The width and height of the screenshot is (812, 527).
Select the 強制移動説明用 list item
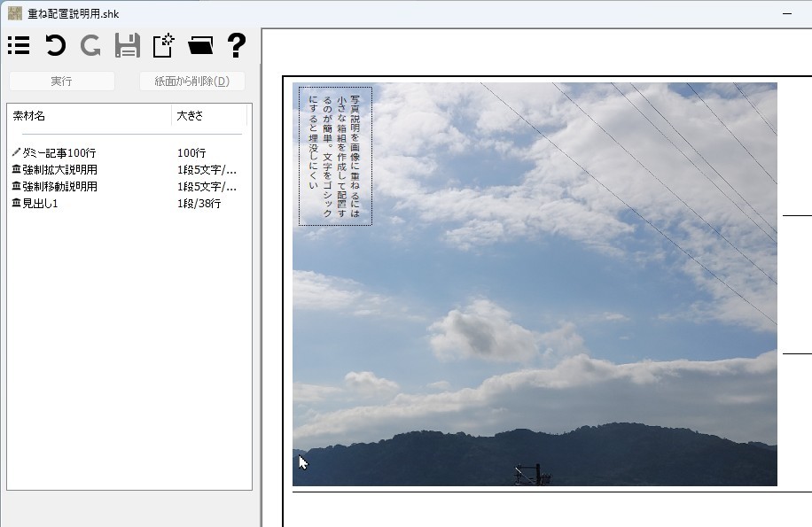(x=59, y=187)
